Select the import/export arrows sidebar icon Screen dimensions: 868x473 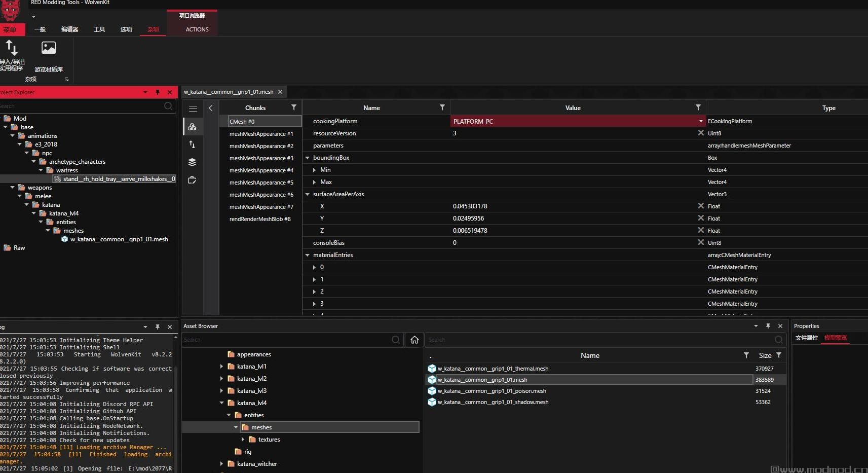click(x=192, y=144)
